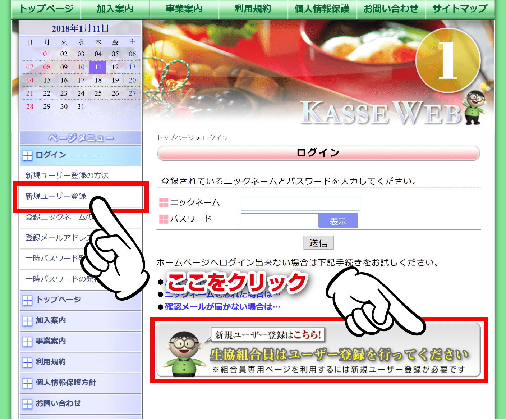Toggle password visibility with 表示 button
This screenshot has width=506, height=420.
coord(338,221)
